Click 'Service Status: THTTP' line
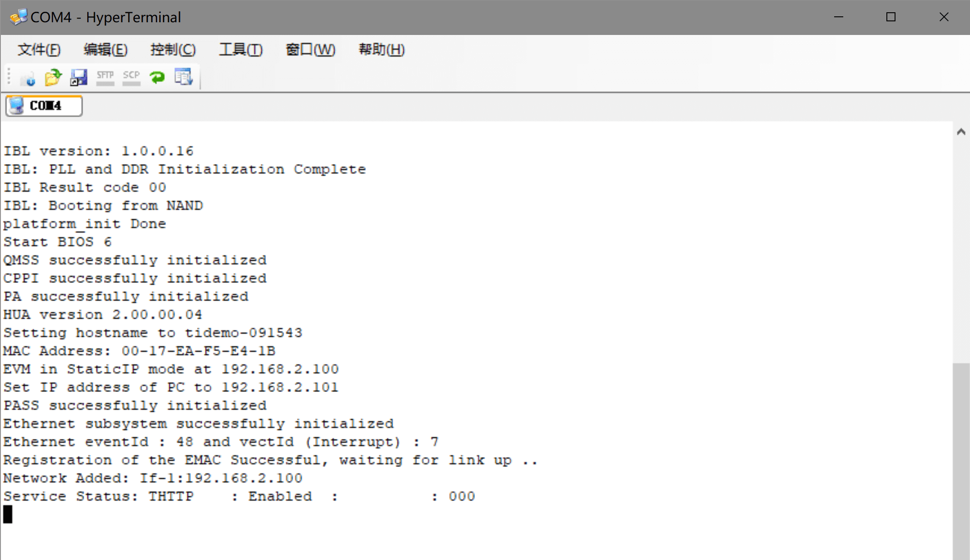 click(239, 496)
